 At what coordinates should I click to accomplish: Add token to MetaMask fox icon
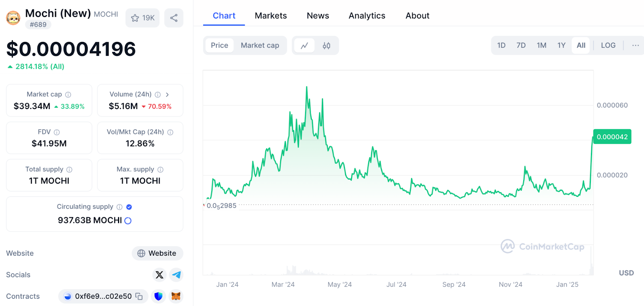[176, 296]
